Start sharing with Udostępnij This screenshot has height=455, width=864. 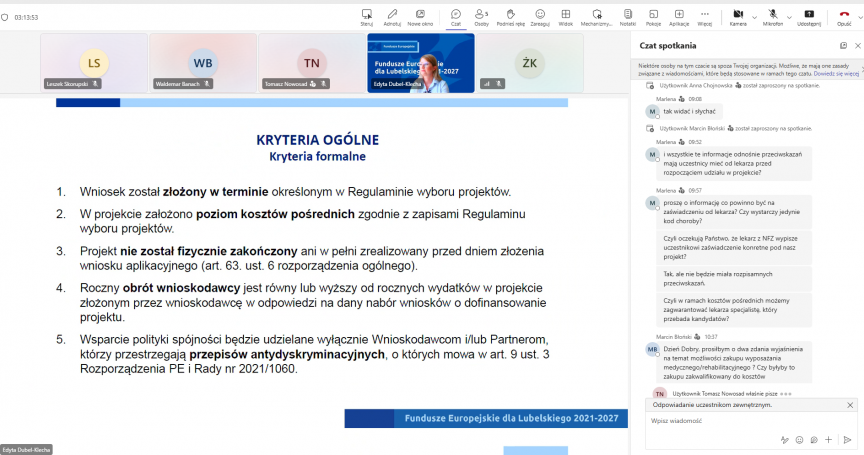809,17
